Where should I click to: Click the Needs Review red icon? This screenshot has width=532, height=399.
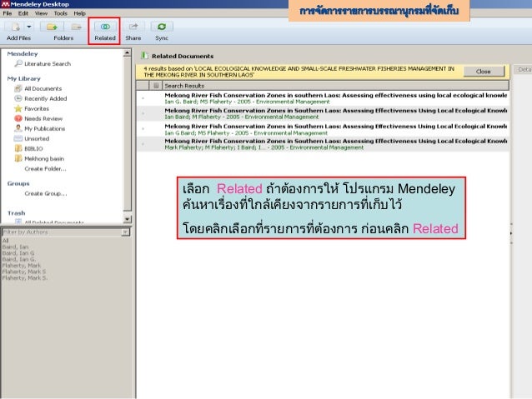point(18,118)
